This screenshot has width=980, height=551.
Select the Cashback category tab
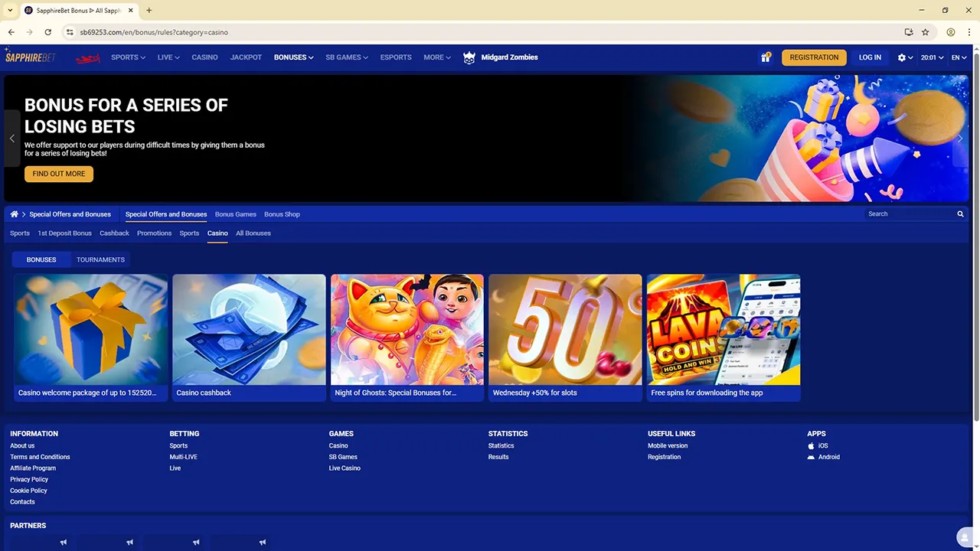coord(114,233)
